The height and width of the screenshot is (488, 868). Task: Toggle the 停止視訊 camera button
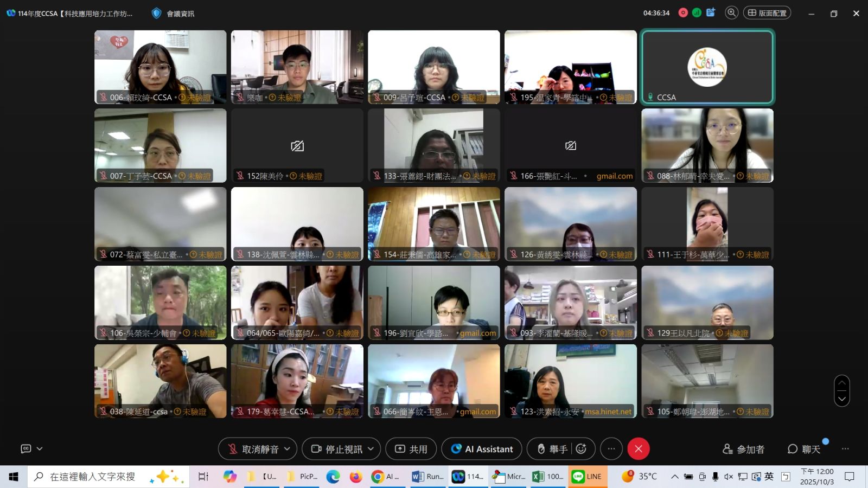[x=336, y=449]
